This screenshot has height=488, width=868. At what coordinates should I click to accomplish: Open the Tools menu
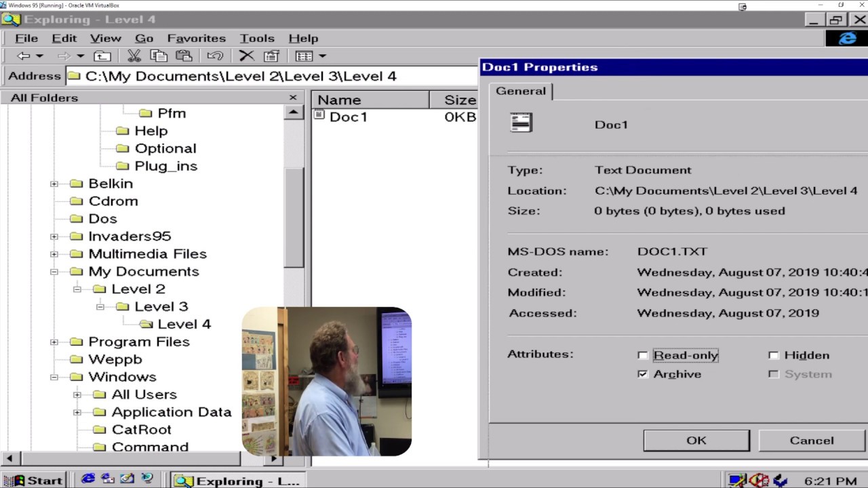(257, 38)
